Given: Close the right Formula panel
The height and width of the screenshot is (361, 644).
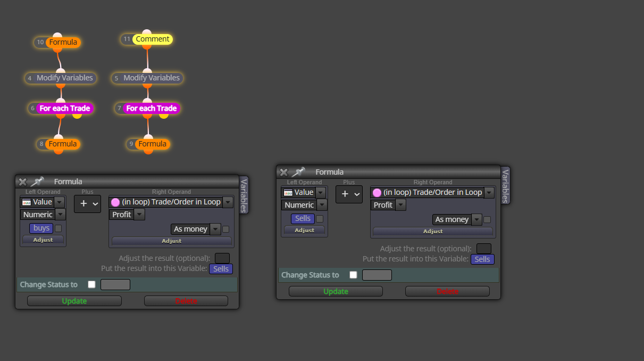Looking at the screenshot, I should [284, 172].
